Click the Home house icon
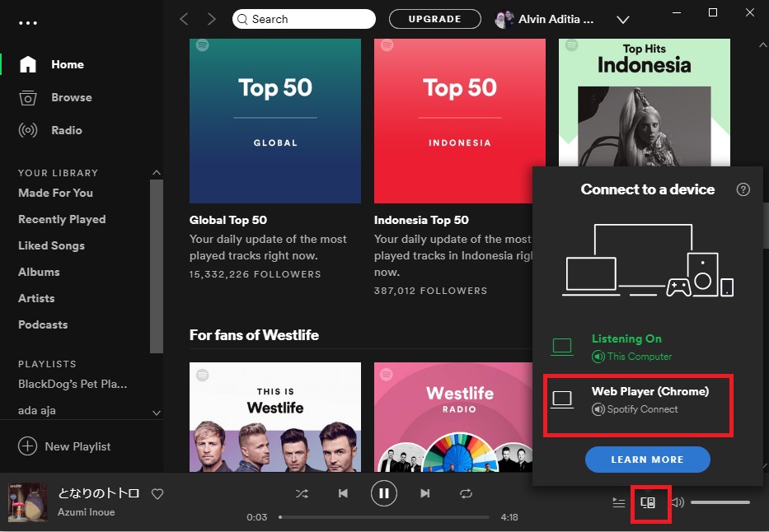The width and height of the screenshot is (769, 532). click(x=28, y=64)
